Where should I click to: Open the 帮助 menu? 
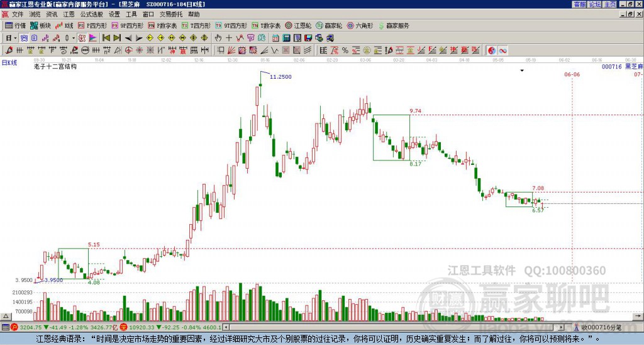tap(194, 14)
